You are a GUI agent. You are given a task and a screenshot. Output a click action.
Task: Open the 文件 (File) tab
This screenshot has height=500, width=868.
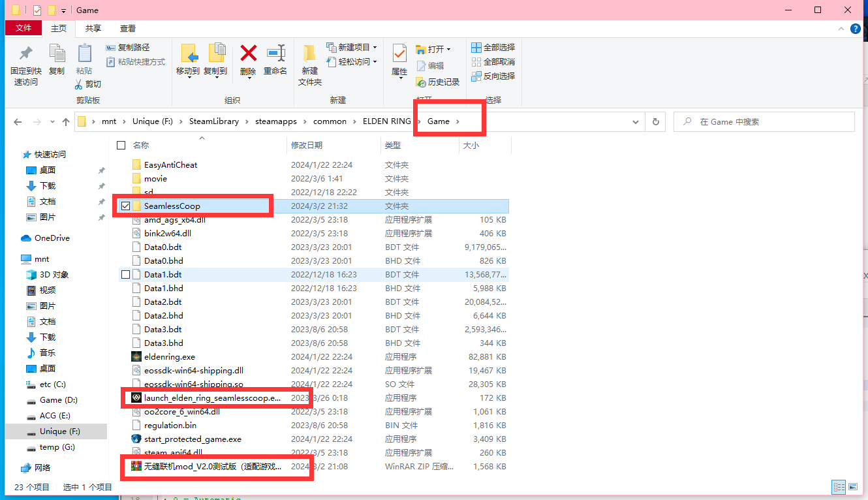click(x=23, y=28)
